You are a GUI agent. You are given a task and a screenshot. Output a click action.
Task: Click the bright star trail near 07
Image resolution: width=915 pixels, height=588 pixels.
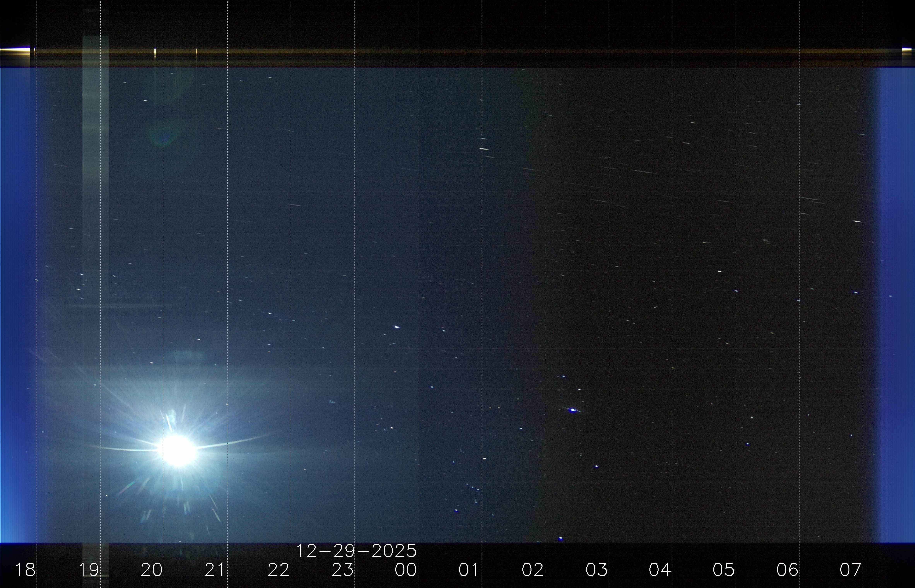coord(857,221)
